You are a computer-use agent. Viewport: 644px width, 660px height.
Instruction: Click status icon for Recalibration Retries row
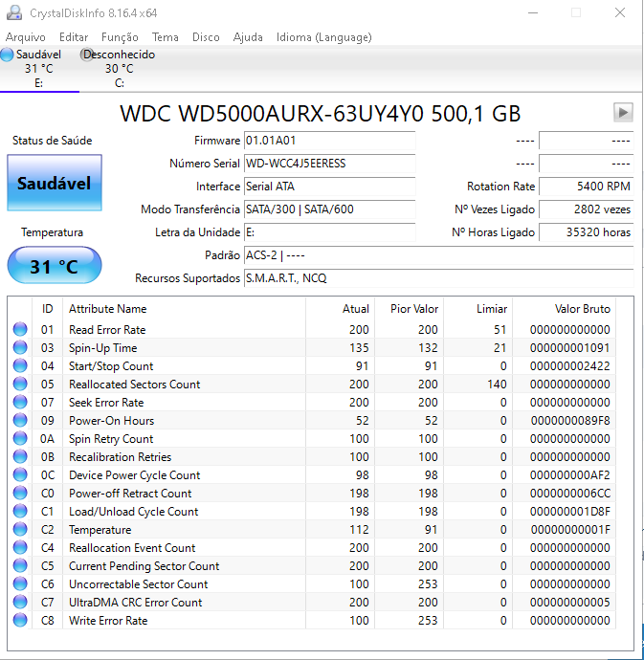pyautogui.click(x=20, y=456)
